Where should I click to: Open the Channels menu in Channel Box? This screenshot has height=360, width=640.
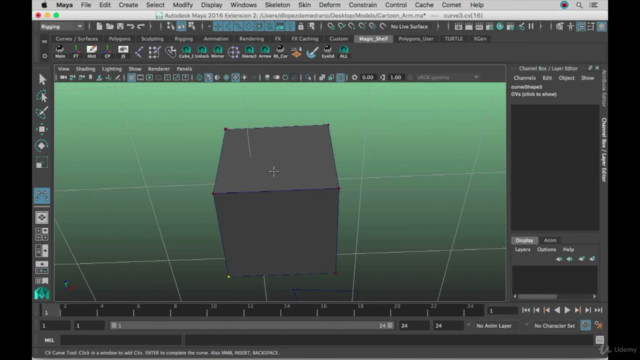[x=524, y=78]
